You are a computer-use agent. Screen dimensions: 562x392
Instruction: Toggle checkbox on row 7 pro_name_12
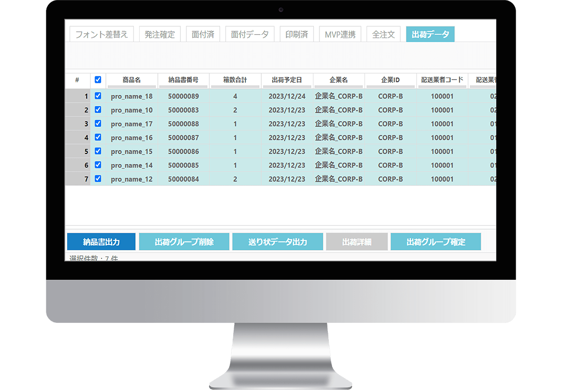tap(98, 179)
